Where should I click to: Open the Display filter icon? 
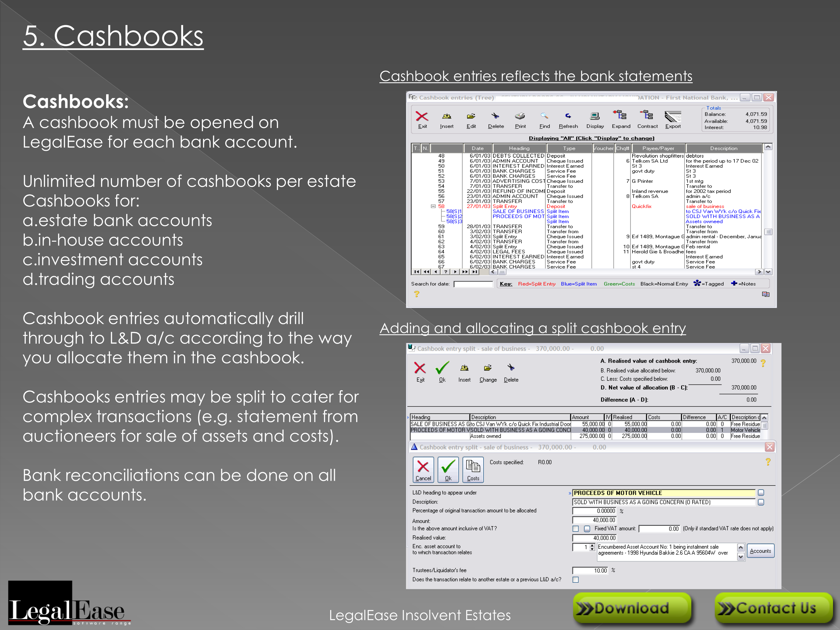[595, 116]
